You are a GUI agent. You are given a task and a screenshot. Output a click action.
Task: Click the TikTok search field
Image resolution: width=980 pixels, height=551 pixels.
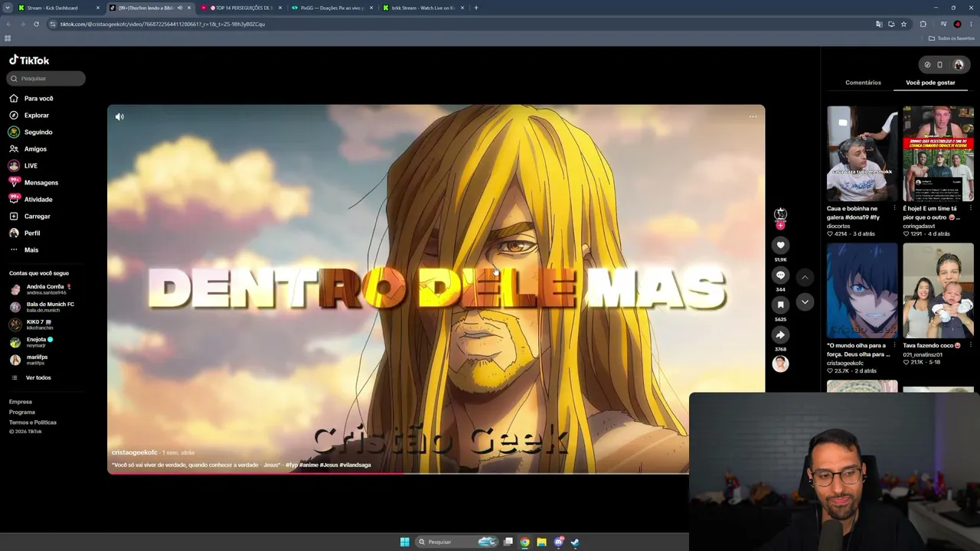pos(46,78)
